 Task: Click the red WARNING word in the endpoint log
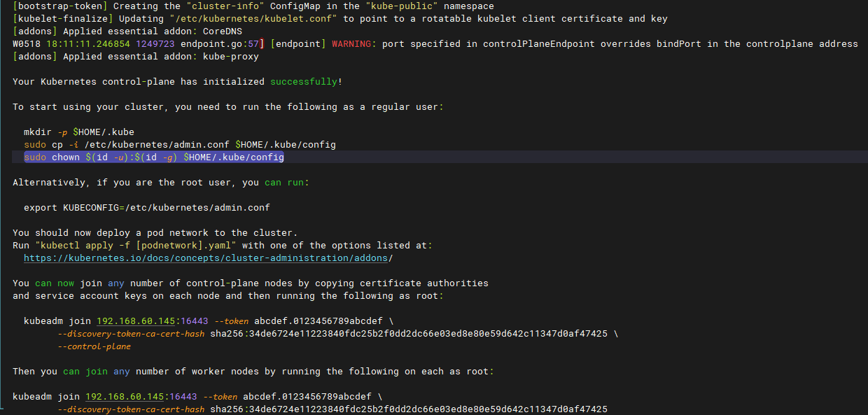[351, 44]
